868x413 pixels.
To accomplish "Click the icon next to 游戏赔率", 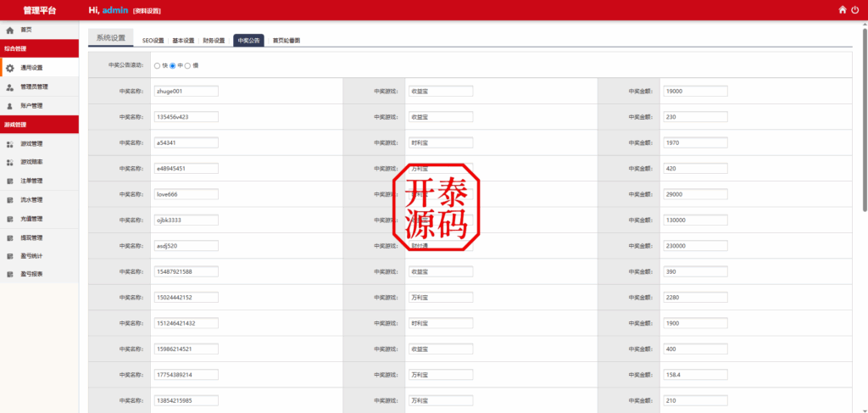I will click(x=9, y=163).
